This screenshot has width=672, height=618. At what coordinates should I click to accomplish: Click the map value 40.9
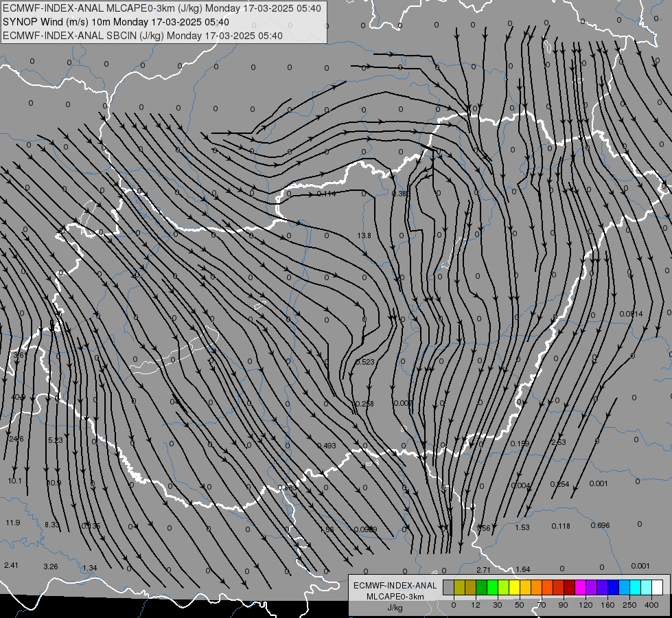[18, 397]
